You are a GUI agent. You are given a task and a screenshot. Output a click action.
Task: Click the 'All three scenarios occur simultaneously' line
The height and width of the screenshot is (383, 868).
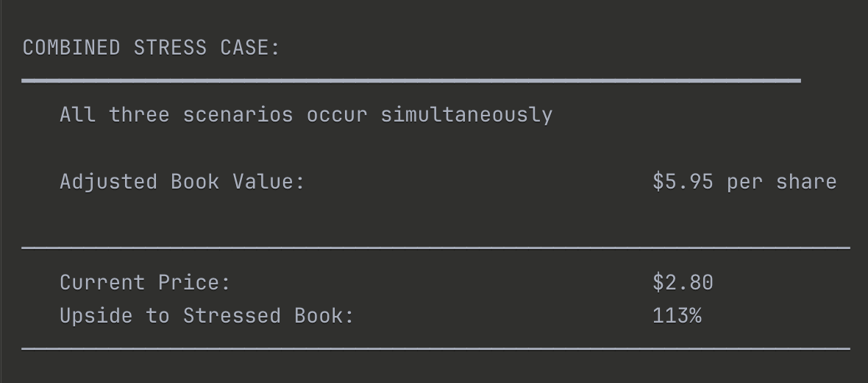(306, 115)
